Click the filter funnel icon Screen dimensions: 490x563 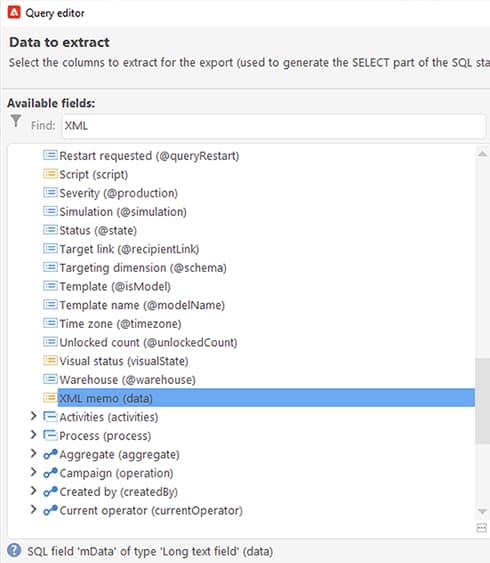(x=16, y=121)
